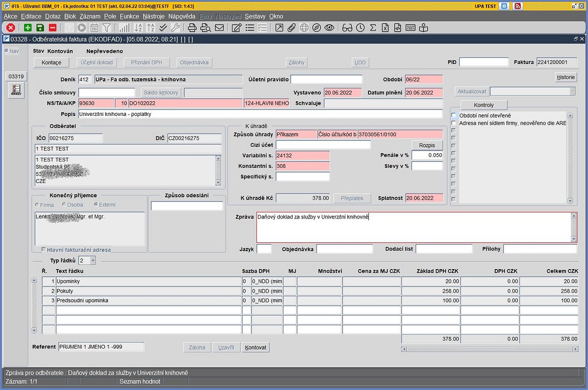Click the printer icon in toolbar
This screenshot has width=588, height=390.
(x=192, y=28)
